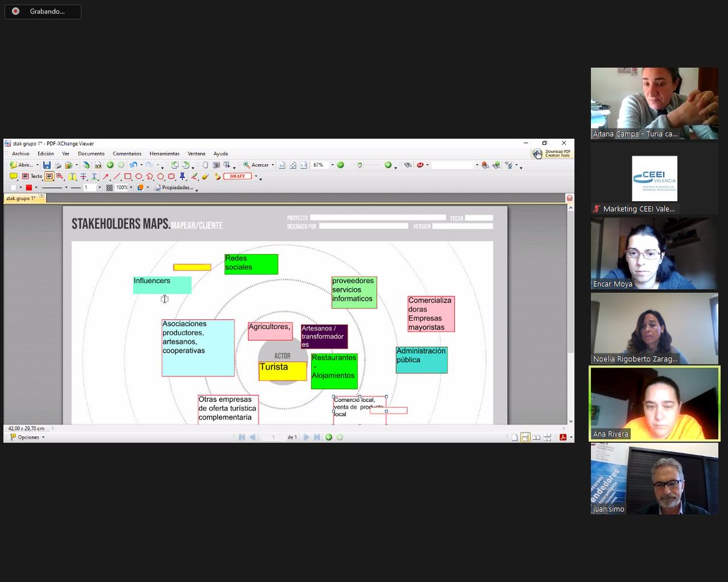
Task: Select the highlighted Text Box tool
Action: click(49, 176)
